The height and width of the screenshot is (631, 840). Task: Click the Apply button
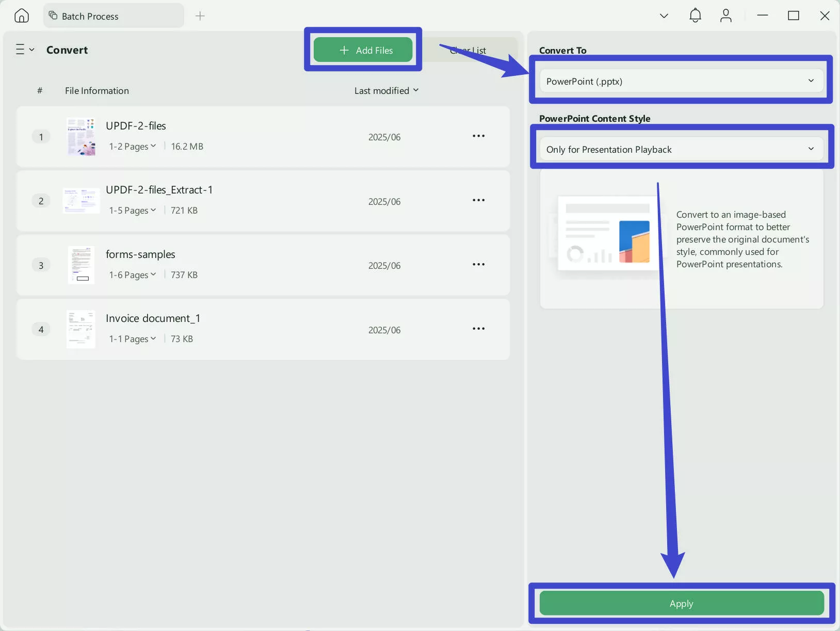click(682, 604)
